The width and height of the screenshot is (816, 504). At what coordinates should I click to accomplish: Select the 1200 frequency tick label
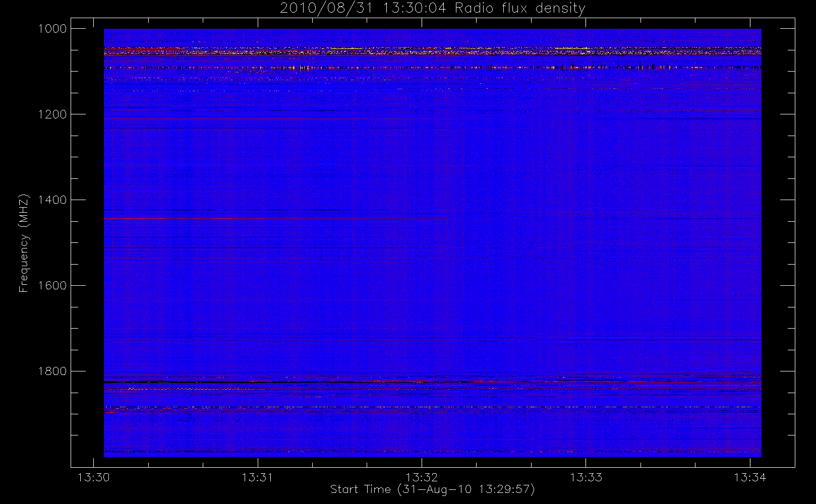click(x=52, y=114)
